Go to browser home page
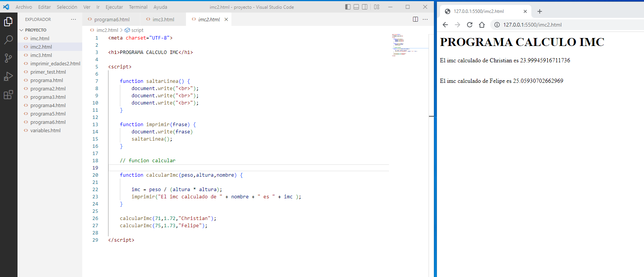Viewport: 644px width, 277px height. point(482,25)
